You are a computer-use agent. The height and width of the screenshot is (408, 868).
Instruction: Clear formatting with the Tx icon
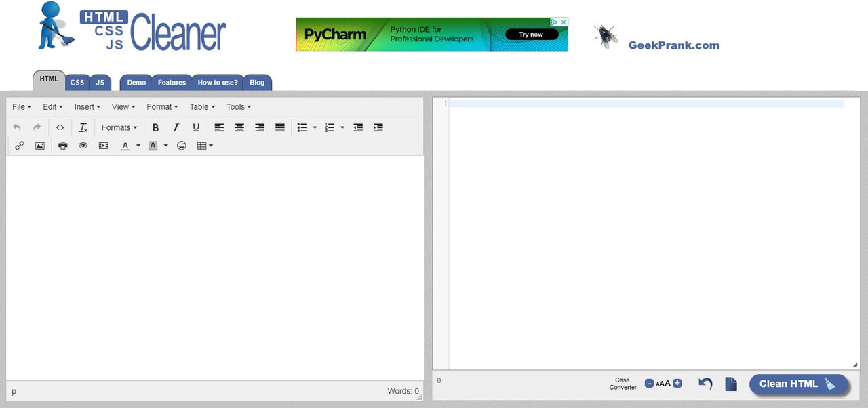coord(83,127)
